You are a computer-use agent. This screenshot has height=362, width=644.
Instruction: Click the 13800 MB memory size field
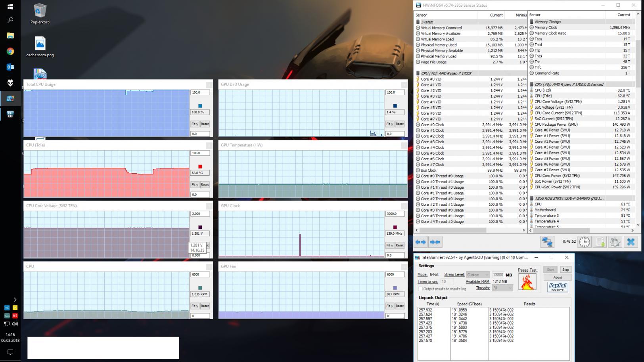[x=498, y=275]
